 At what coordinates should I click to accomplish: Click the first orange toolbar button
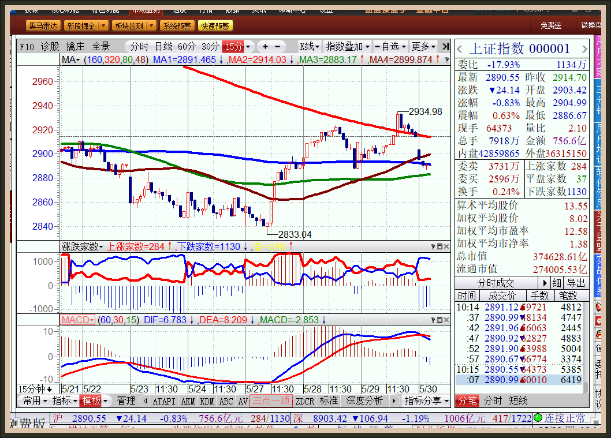(x=43, y=26)
